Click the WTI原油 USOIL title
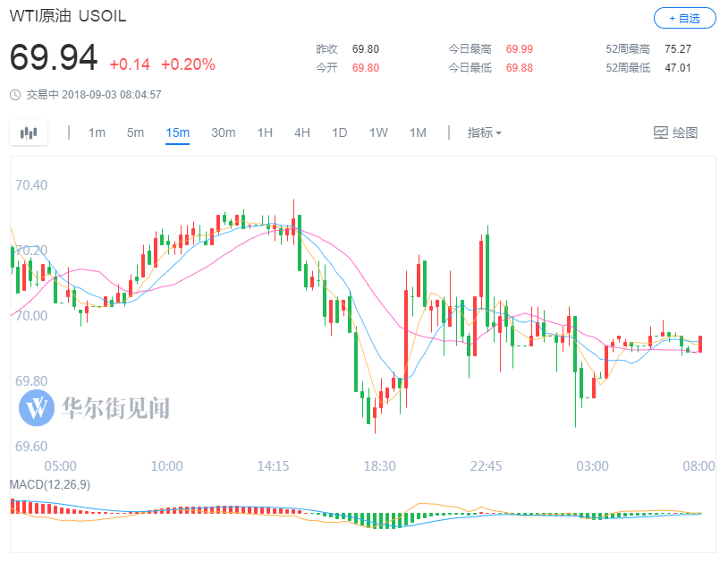Screen dimensions: 728x563 click(68, 16)
